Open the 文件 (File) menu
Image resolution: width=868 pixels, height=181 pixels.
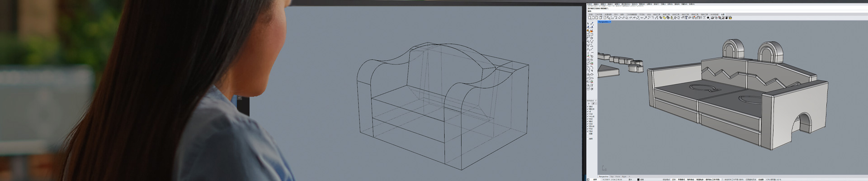[x=590, y=4]
